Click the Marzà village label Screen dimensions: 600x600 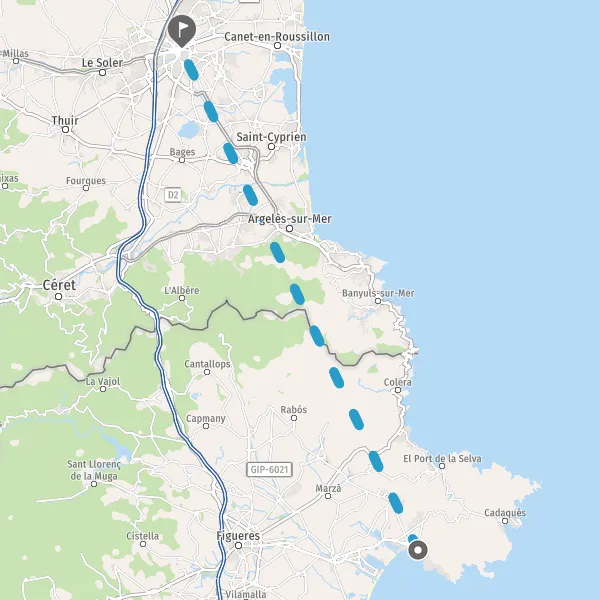click(328, 488)
